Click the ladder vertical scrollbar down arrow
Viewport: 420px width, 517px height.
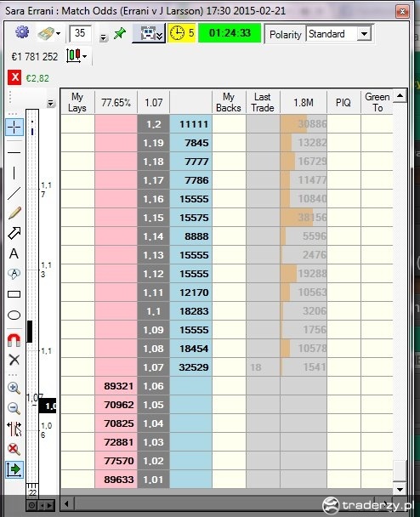coord(400,489)
